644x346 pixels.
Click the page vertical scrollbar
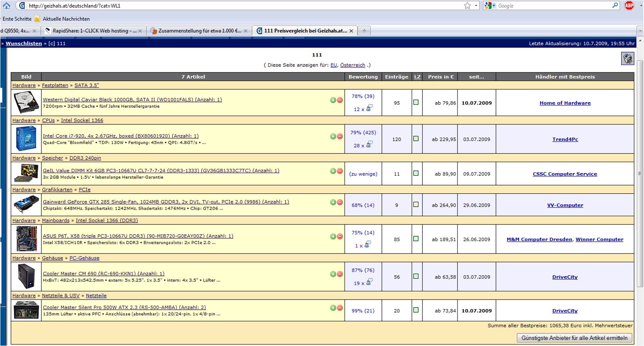640,173
